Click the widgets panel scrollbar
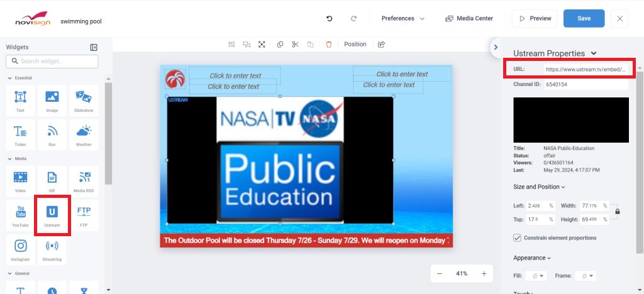644x294 pixels. pos(108,133)
